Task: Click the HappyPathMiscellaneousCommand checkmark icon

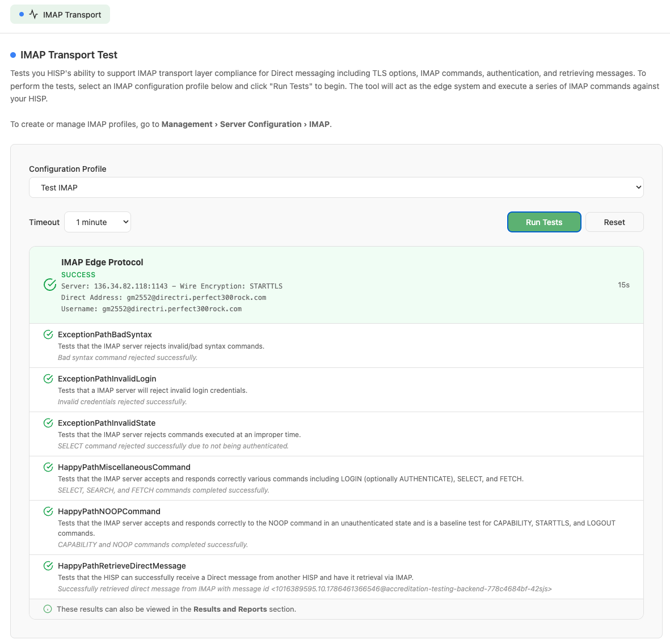Action: point(48,467)
